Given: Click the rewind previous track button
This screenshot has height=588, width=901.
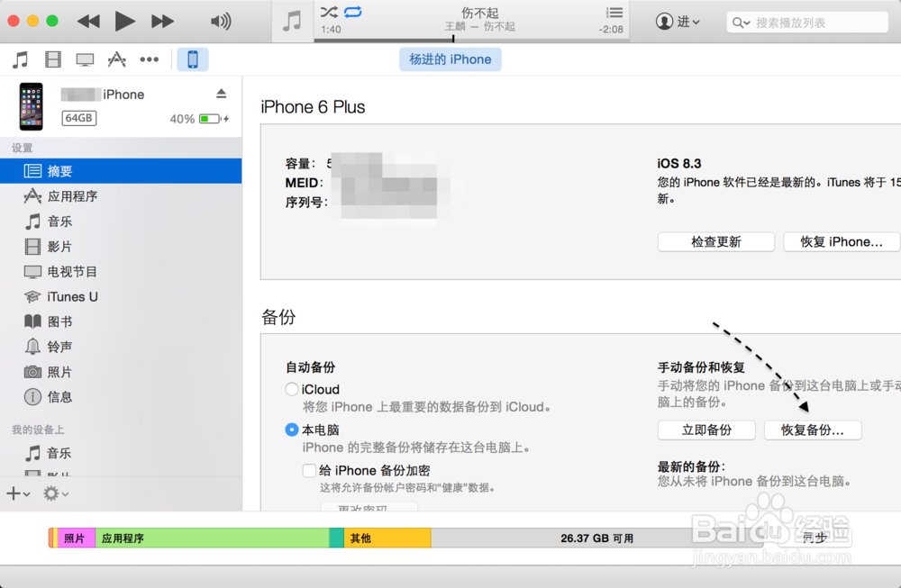Looking at the screenshot, I should point(88,22).
